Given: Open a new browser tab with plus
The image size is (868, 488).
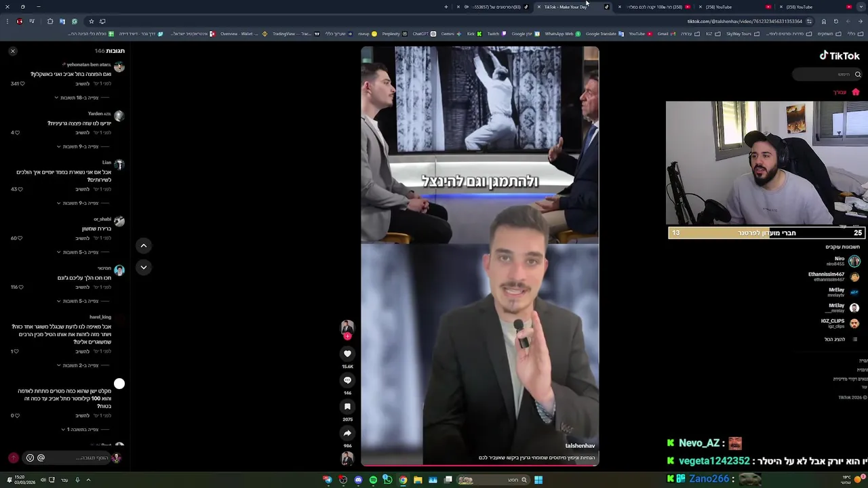Looking at the screenshot, I should click(446, 7).
